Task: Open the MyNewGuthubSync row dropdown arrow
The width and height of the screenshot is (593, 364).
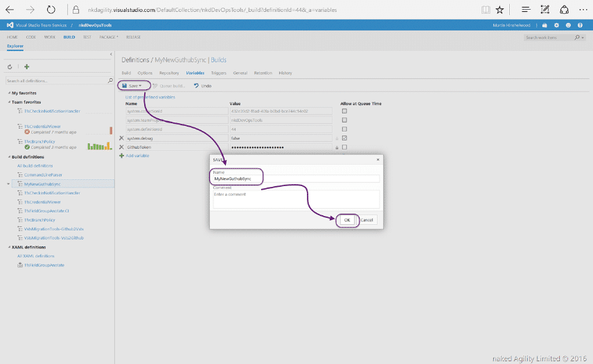Action: (8, 184)
